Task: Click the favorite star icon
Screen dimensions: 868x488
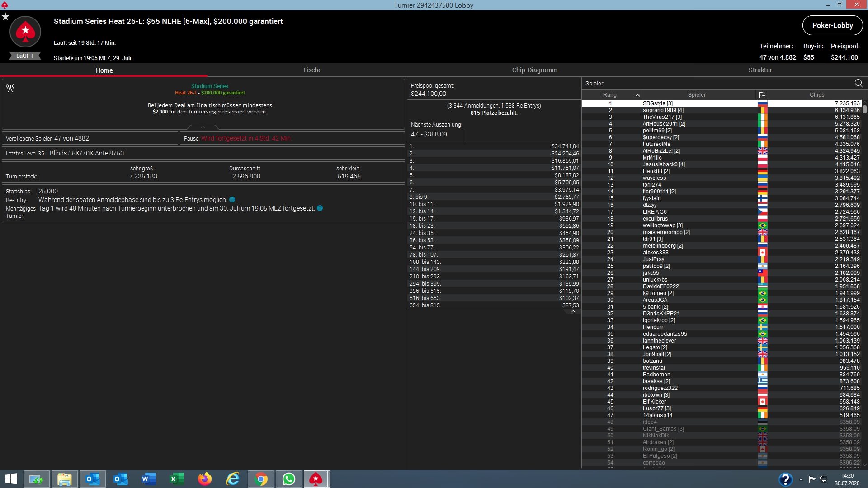Action: point(5,17)
